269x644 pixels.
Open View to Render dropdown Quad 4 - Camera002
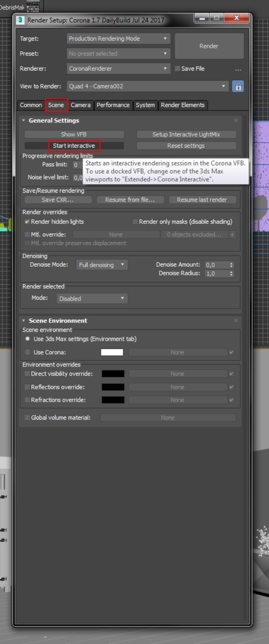point(148,86)
